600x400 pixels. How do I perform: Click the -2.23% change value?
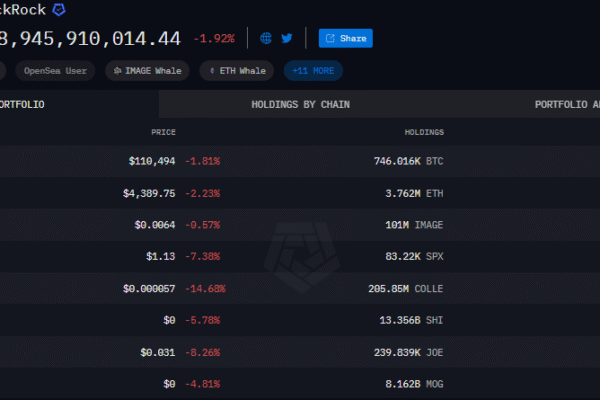(203, 193)
